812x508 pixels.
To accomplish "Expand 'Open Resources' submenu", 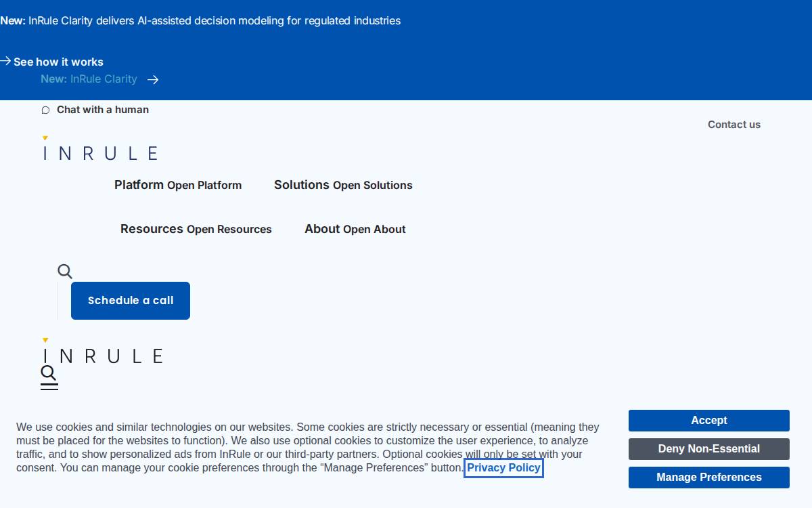I will [229, 230].
